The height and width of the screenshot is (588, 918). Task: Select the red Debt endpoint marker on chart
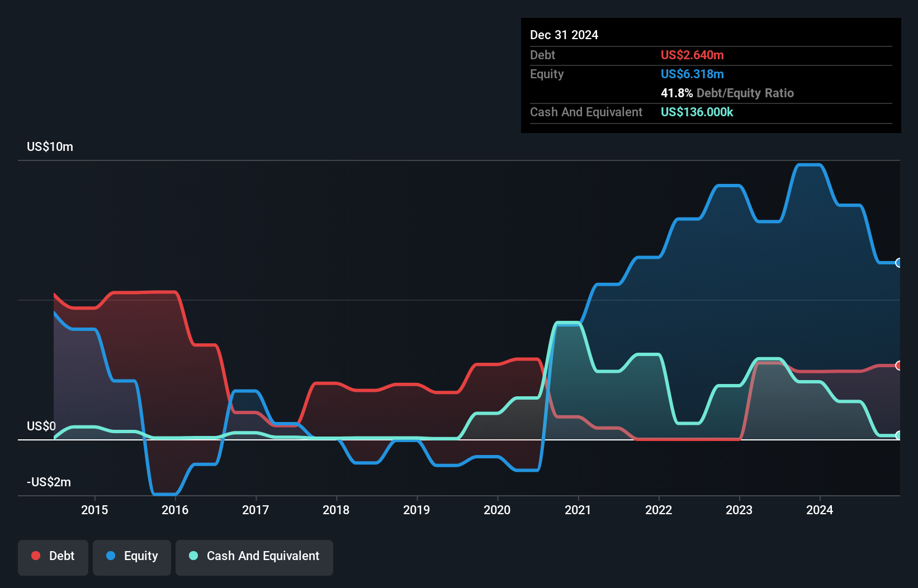pos(898,366)
